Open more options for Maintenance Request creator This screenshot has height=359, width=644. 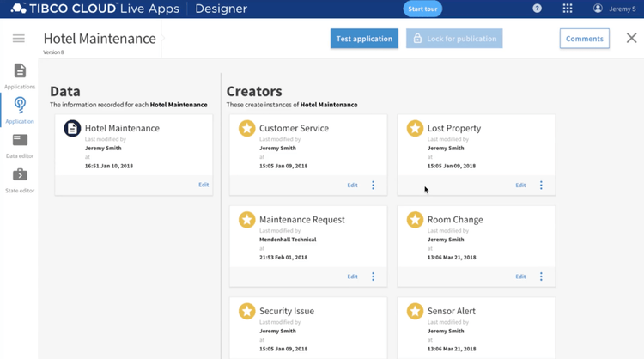pyautogui.click(x=373, y=277)
